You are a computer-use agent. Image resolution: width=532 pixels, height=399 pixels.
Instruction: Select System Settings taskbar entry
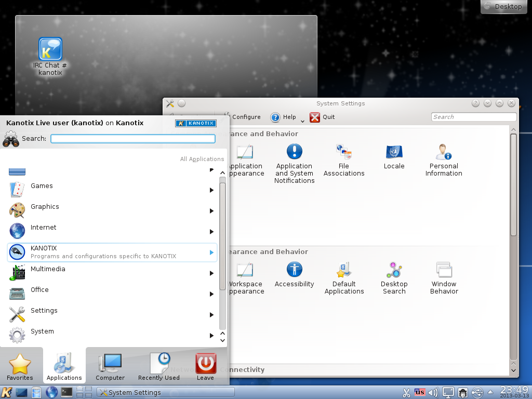coord(166,393)
